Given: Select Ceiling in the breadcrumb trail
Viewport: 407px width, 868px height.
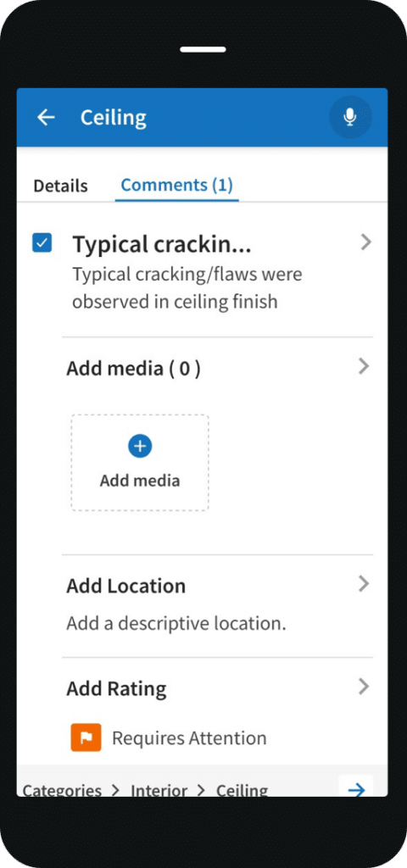Looking at the screenshot, I should pos(242,790).
